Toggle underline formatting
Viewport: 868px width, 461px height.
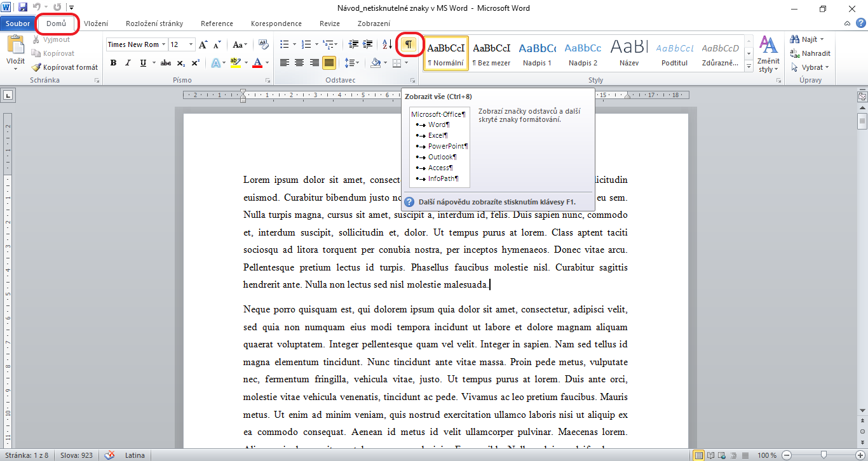click(x=143, y=63)
